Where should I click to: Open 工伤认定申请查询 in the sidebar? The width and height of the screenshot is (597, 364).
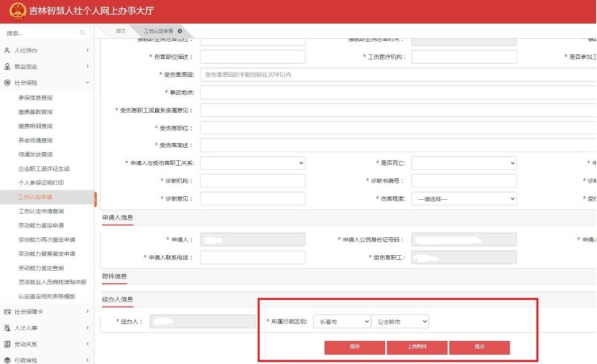[x=41, y=211]
